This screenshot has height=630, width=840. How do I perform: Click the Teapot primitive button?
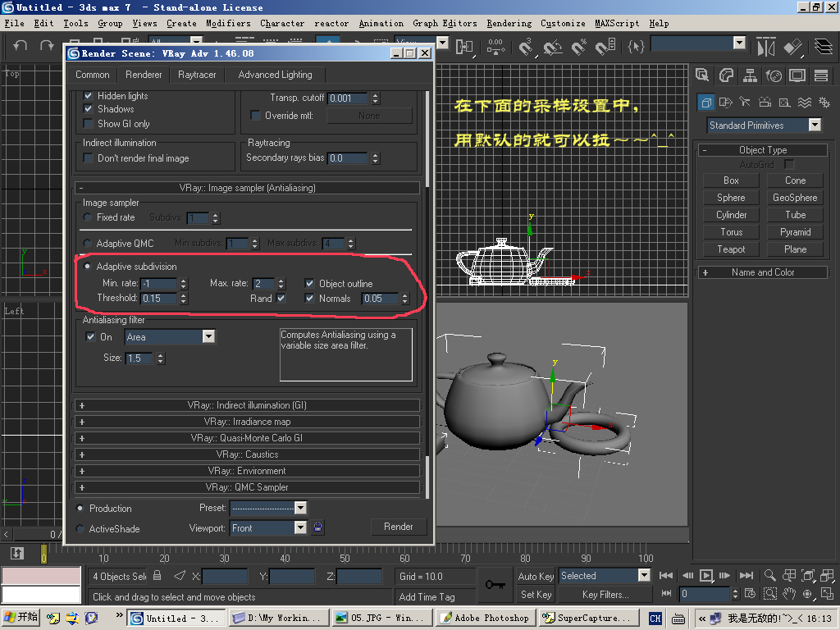(x=731, y=249)
